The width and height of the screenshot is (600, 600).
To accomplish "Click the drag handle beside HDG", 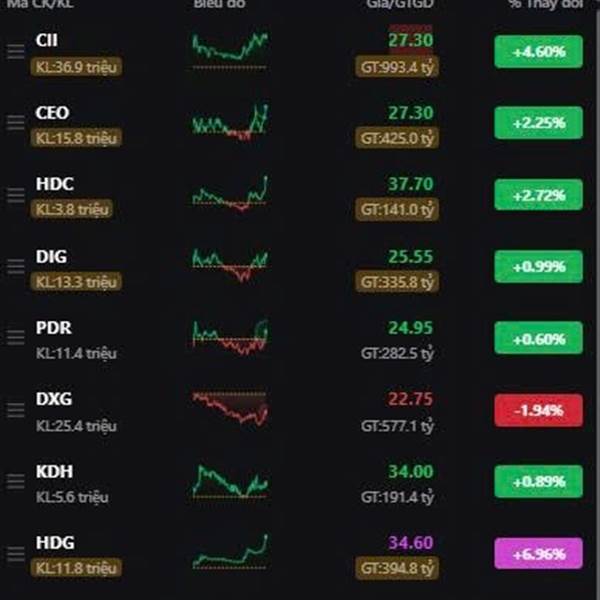I will [15, 554].
